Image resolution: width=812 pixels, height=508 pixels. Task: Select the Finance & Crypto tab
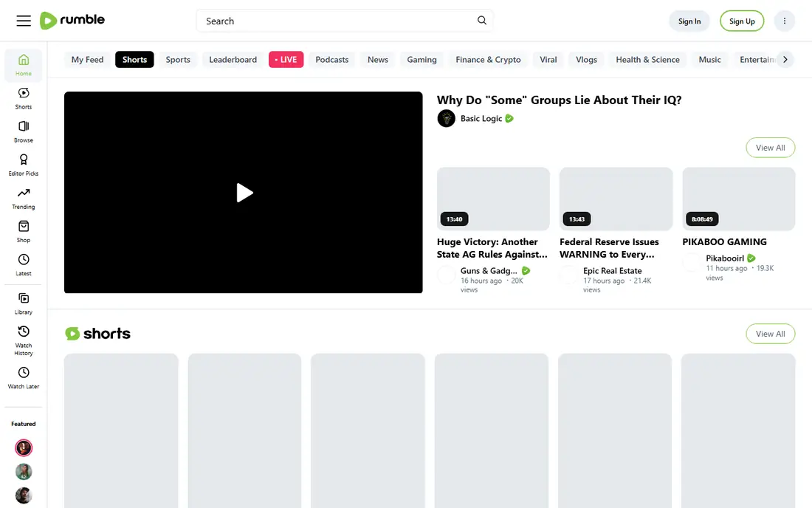point(489,60)
